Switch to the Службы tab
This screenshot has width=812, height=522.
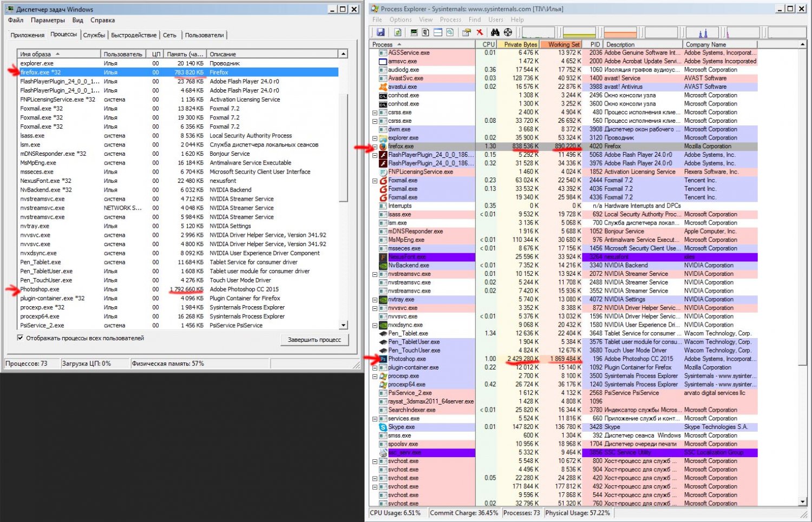[94, 35]
